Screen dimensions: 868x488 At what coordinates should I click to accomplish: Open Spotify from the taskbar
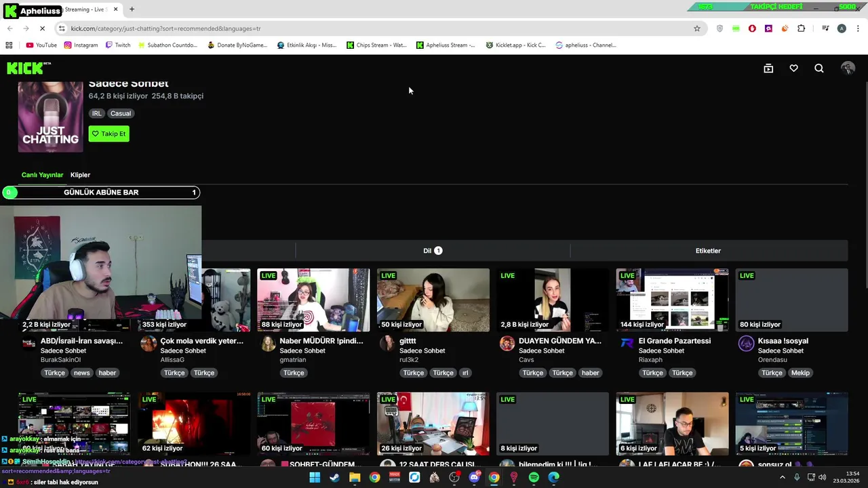point(534,477)
